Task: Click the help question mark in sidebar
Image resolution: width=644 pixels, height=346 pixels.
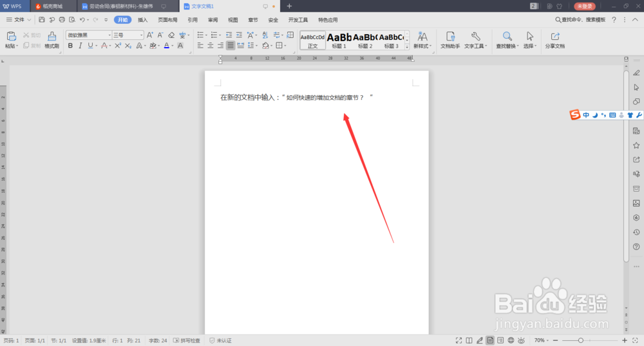Action: click(x=636, y=247)
